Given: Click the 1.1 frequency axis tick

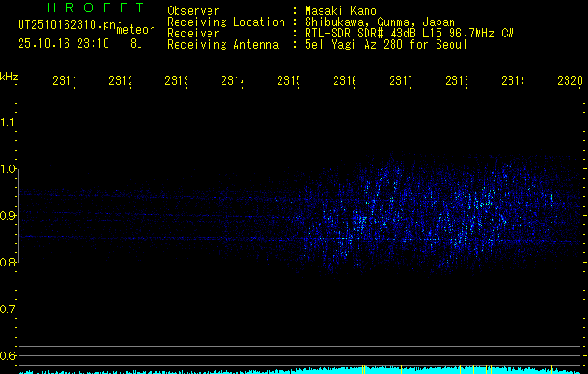Looking at the screenshot, I should coord(8,122).
